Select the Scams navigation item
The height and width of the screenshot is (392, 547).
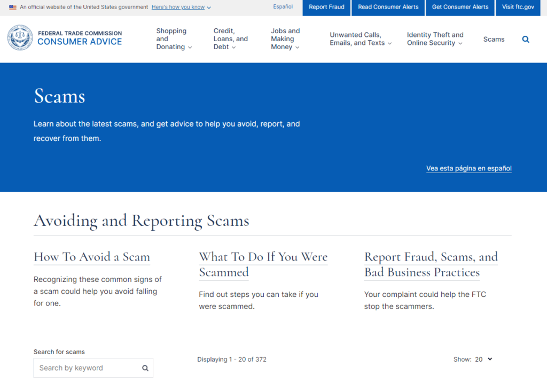point(494,39)
